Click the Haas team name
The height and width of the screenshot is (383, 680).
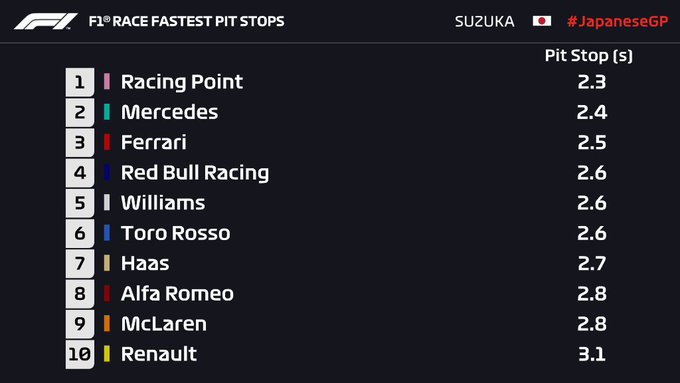coord(145,263)
